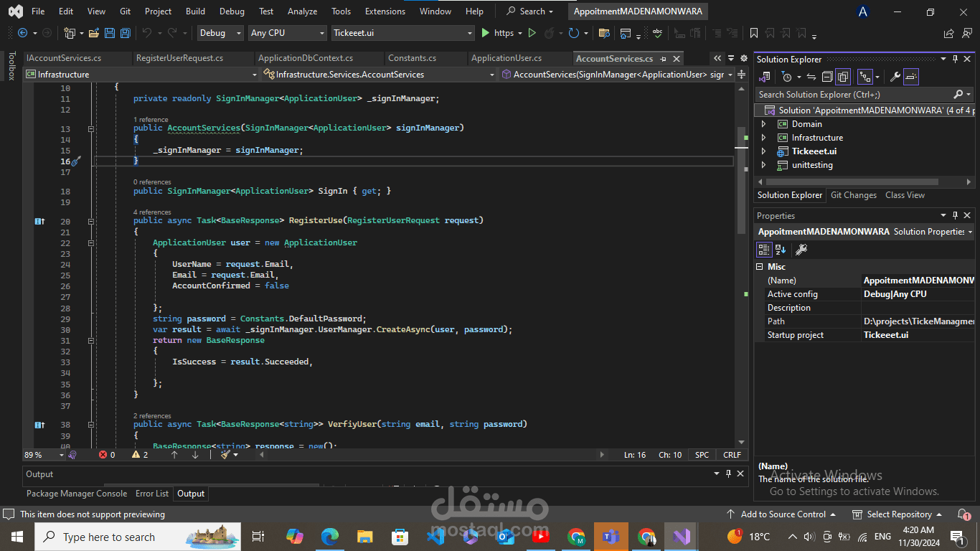The width and height of the screenshot is (980, 551).
Task: Click the warnings count indicator showing 2
Action: pyautogui.click(x=140, y=455)
